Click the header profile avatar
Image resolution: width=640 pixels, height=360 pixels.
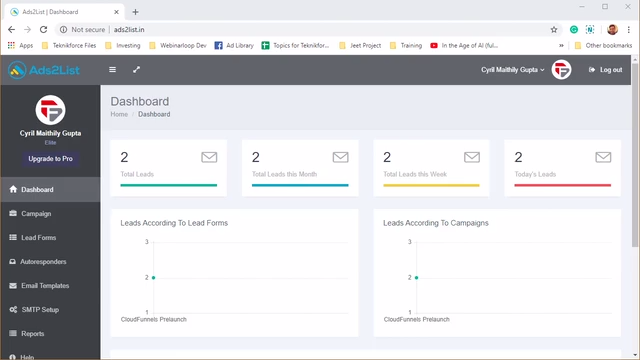click(x=561, y=70)
